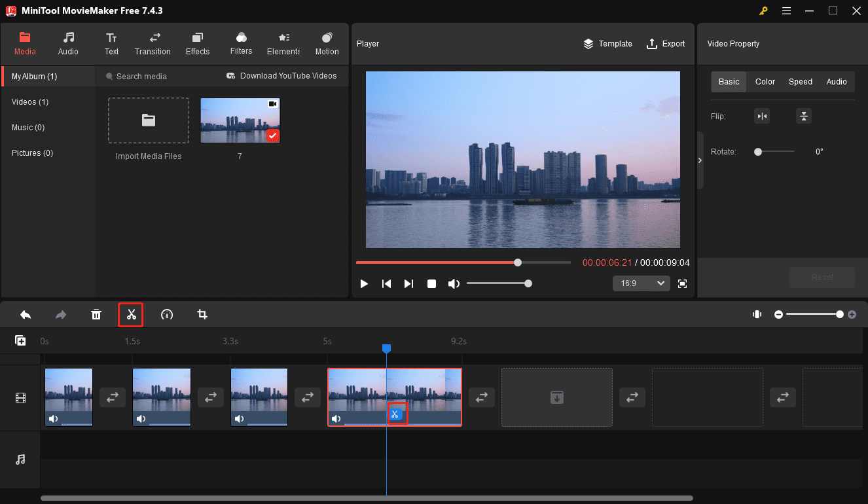The width and height of the screenshot is (868, 504).
Task: Click the blue playhead marker
Action: coord(386,349)
